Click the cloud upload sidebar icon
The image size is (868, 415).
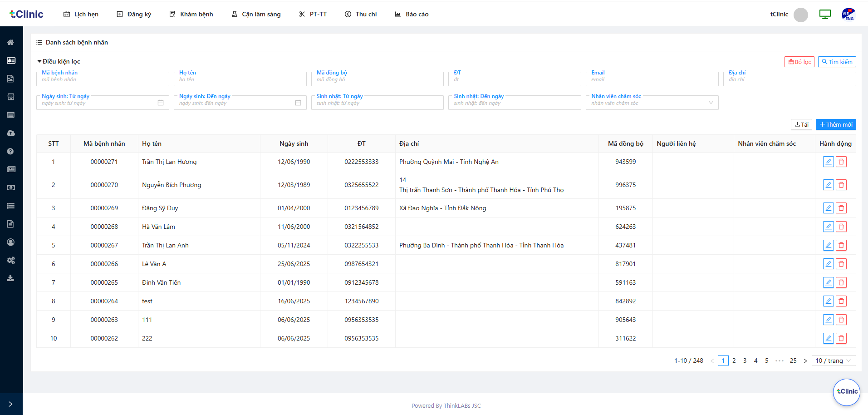11,133
